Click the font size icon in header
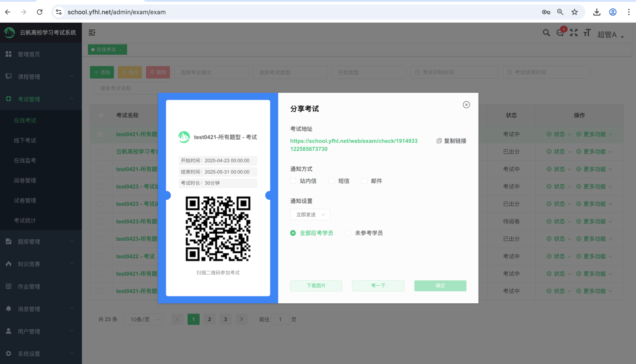636x364 pixels. coord(587,33)
